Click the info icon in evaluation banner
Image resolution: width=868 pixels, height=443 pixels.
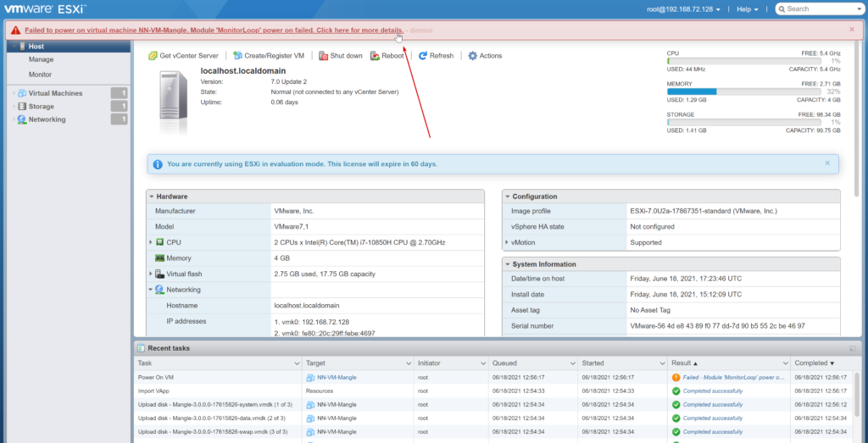pyautogui.click(x=158, y=164)
